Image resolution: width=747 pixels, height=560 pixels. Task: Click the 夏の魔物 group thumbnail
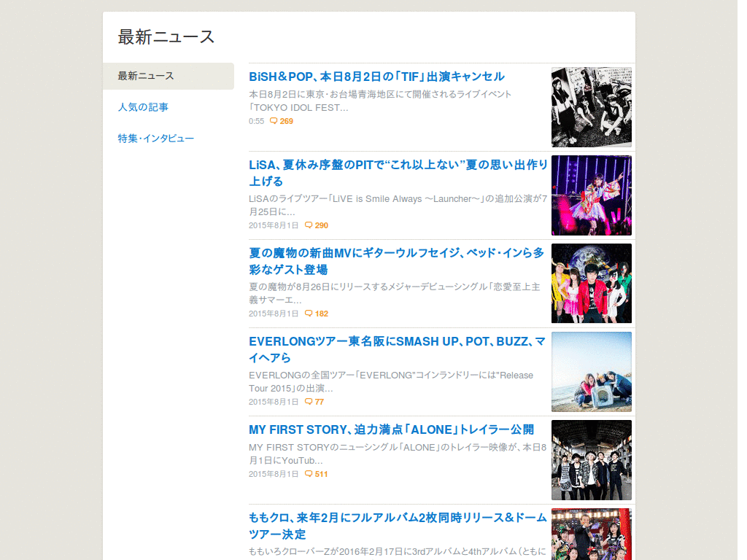[x=591, y=284]
